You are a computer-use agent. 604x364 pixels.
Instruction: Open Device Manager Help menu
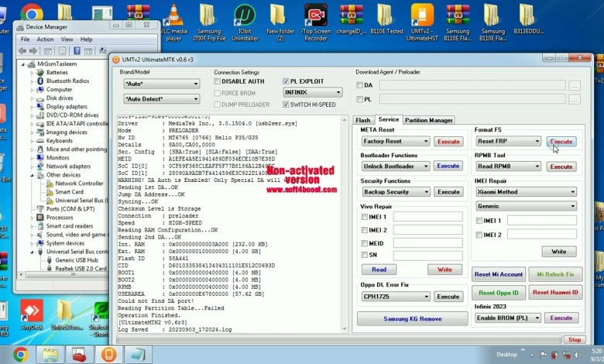tap(86, 39)
